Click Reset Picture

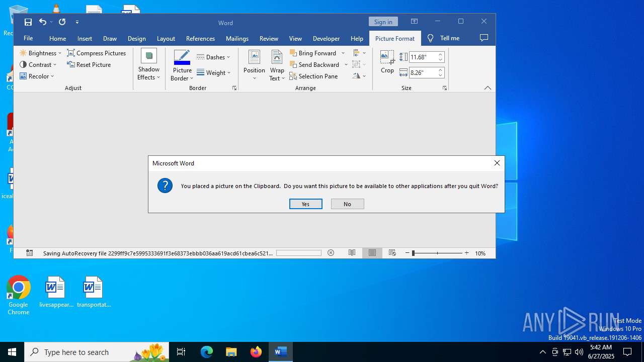[x=89, y=64]
